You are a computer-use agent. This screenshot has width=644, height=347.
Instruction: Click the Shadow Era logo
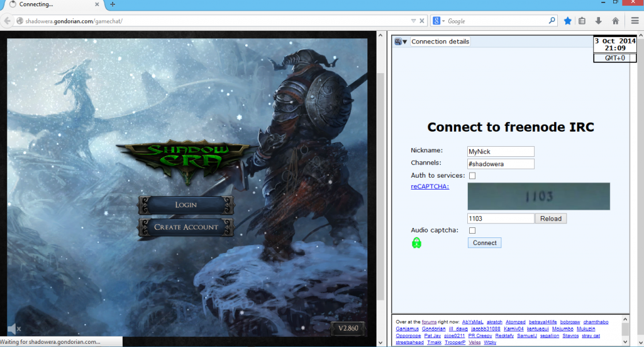click(187, 161)
